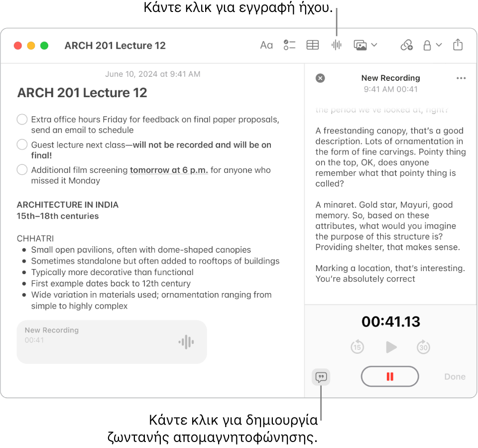Click bullet 'Typically more decorative than functional'
The image size is (478, 448).
point(112,272)
